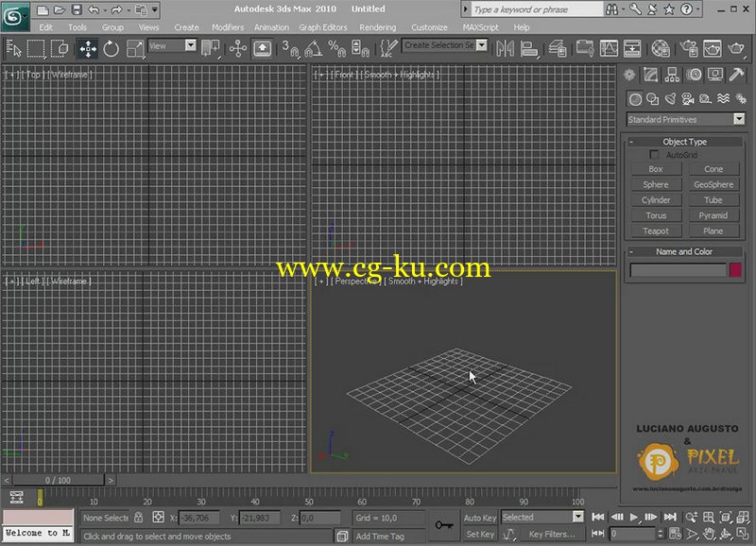Click the Sphere primitive button
The image size is (756, 546).
pyautogui.click(x=656, y=184)
